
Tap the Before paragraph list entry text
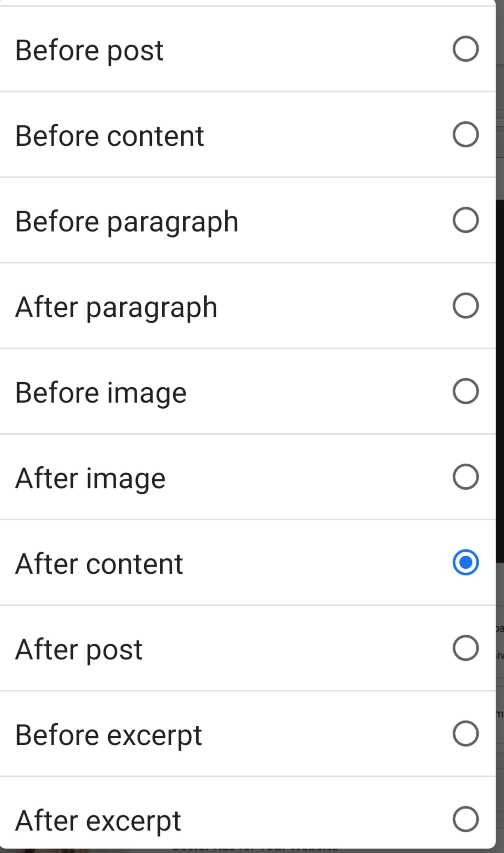tap(127, 222)
